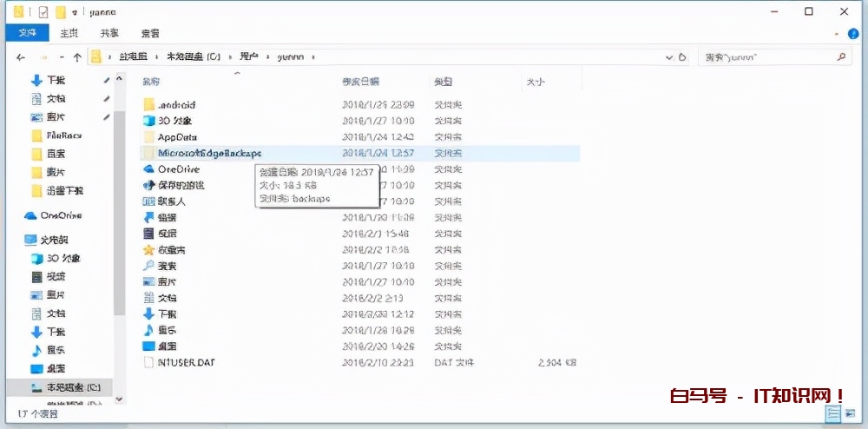Open the 文件 ribbon tab
This screenshot has width=868, height=429.
click(28, 33)
